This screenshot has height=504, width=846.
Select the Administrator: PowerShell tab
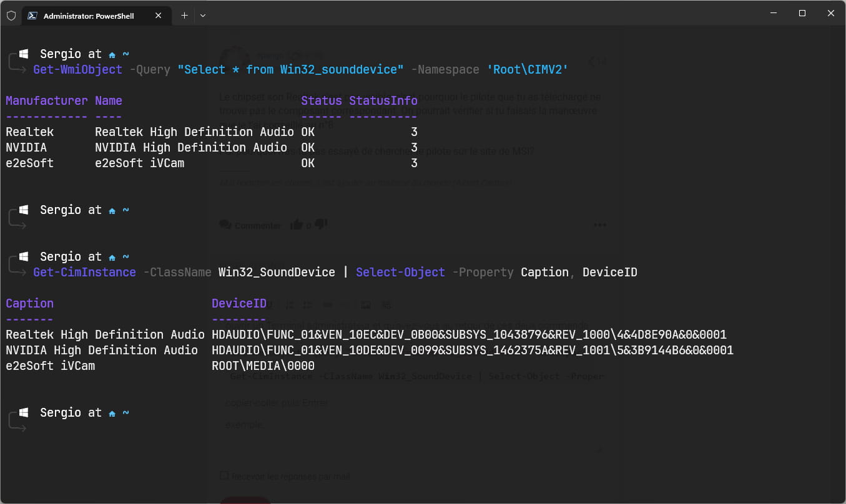coord(97,16)
